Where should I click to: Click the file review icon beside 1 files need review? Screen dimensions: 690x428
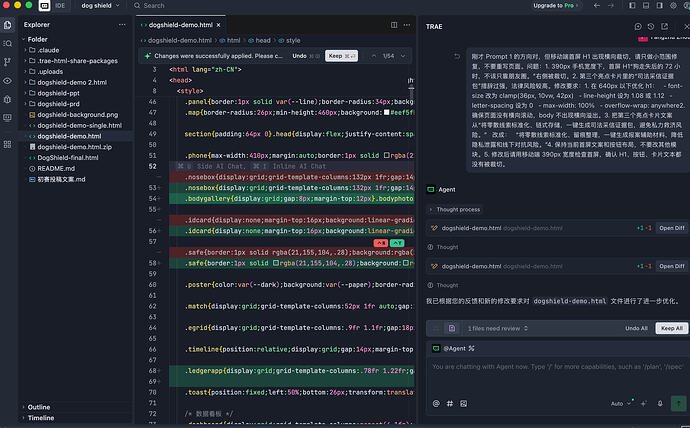click(452, 329)
